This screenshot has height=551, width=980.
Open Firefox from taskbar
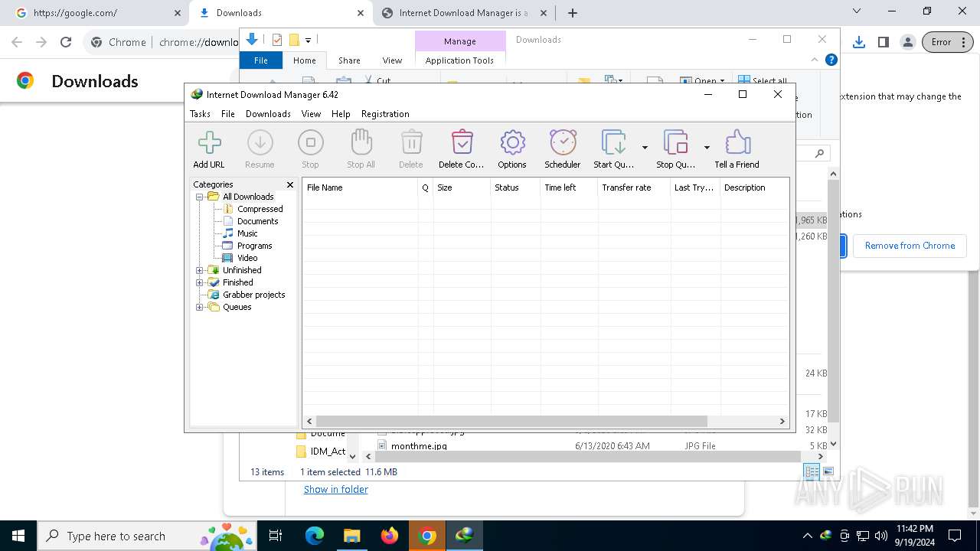pos(390,536)
